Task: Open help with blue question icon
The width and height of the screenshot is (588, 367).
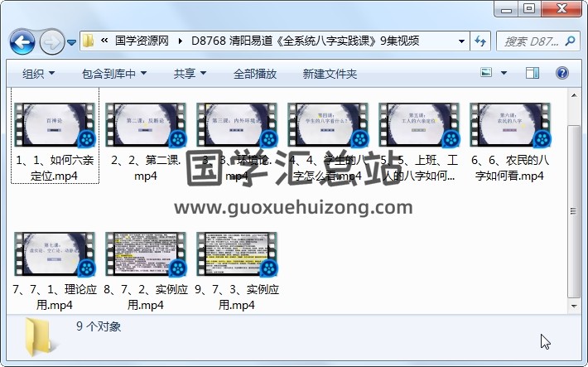Action: (x=562, y=73)
